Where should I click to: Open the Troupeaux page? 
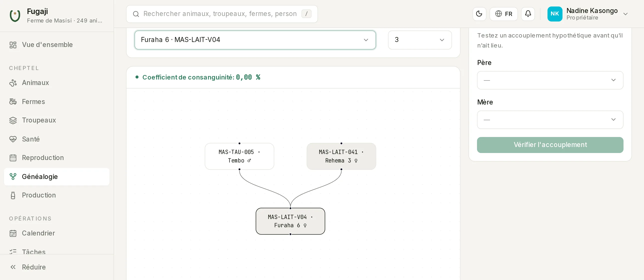(57, 120)
